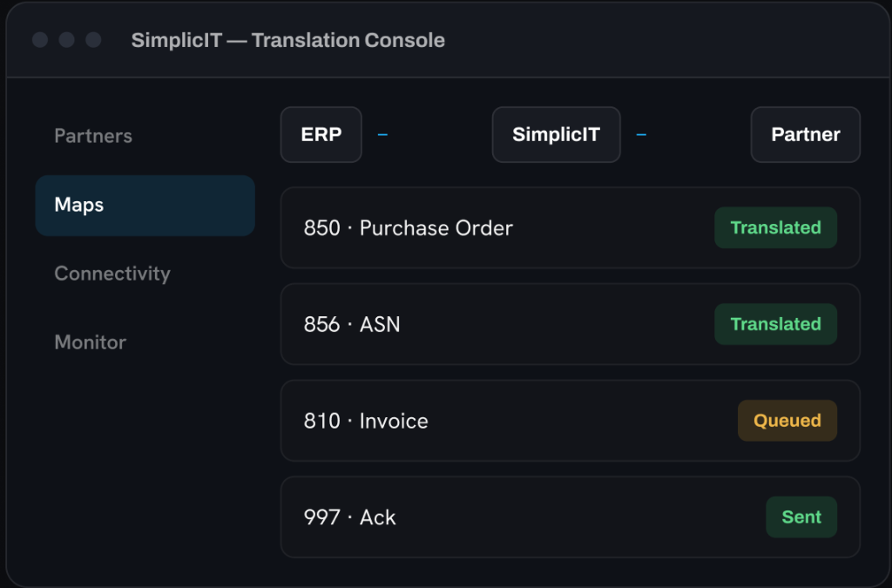
Task: Click the first window control dot
Action: tap(40, 40)
